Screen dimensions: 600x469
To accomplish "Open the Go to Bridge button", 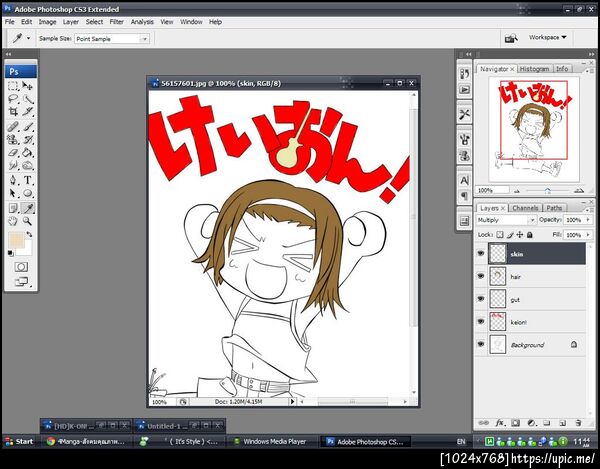I will 511,38.
